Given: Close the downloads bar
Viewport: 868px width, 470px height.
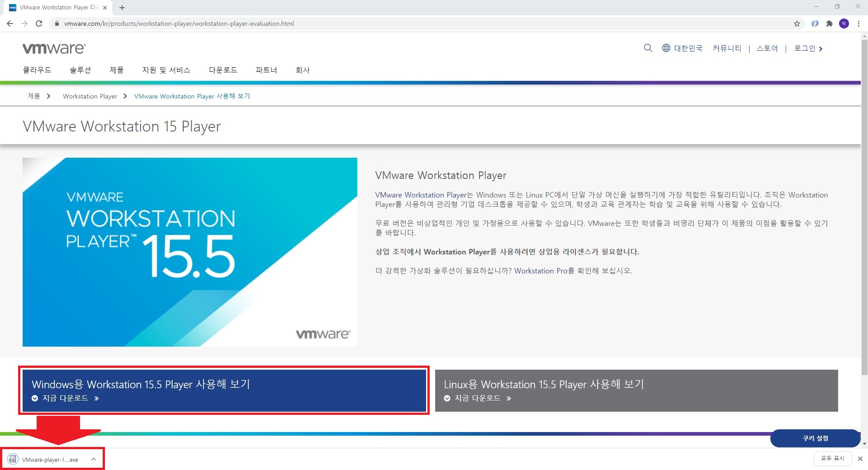Looking at the screenshot, I should pos(860,459).
